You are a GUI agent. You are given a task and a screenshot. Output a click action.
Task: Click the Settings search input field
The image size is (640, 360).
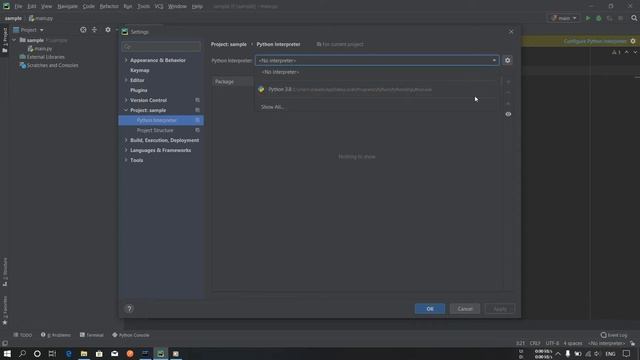pyautogui.click(x=161, y=47)
